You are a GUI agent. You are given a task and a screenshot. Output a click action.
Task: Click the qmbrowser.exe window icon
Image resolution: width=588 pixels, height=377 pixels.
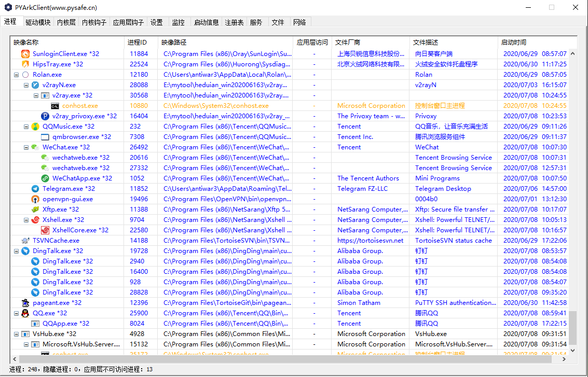tap(45, 137)
